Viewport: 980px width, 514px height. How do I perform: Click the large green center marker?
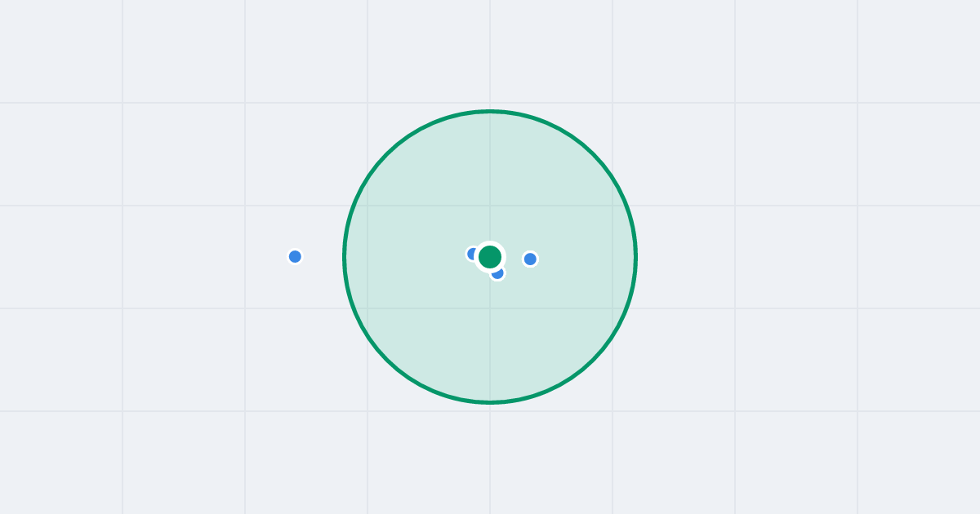click(490, 257)
